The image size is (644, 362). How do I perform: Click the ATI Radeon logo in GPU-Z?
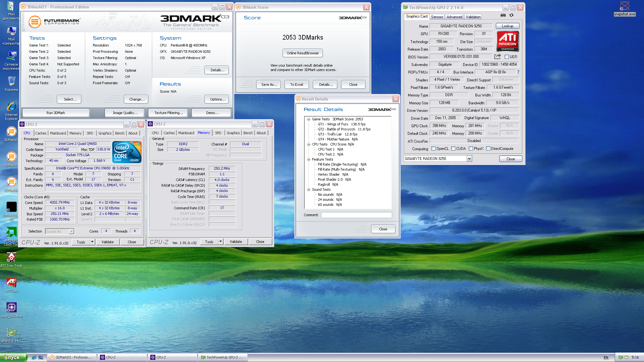[x=508, y=41]
